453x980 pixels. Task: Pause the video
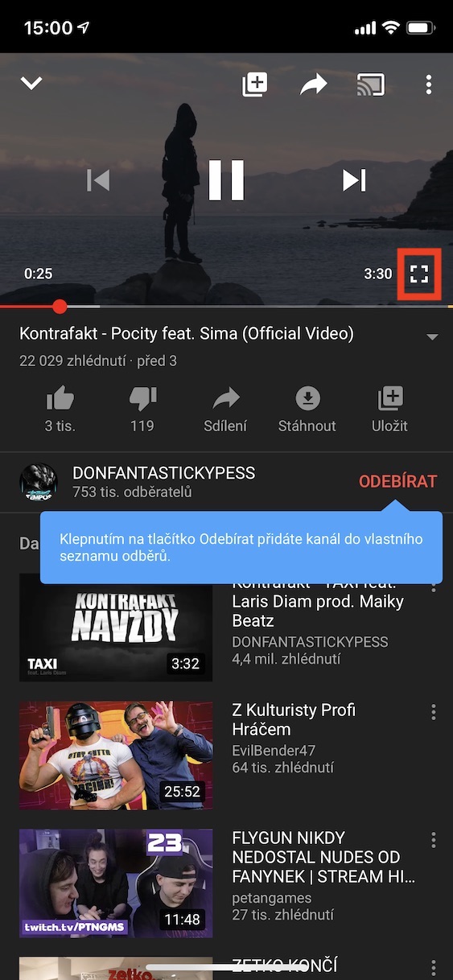(226, 179)
